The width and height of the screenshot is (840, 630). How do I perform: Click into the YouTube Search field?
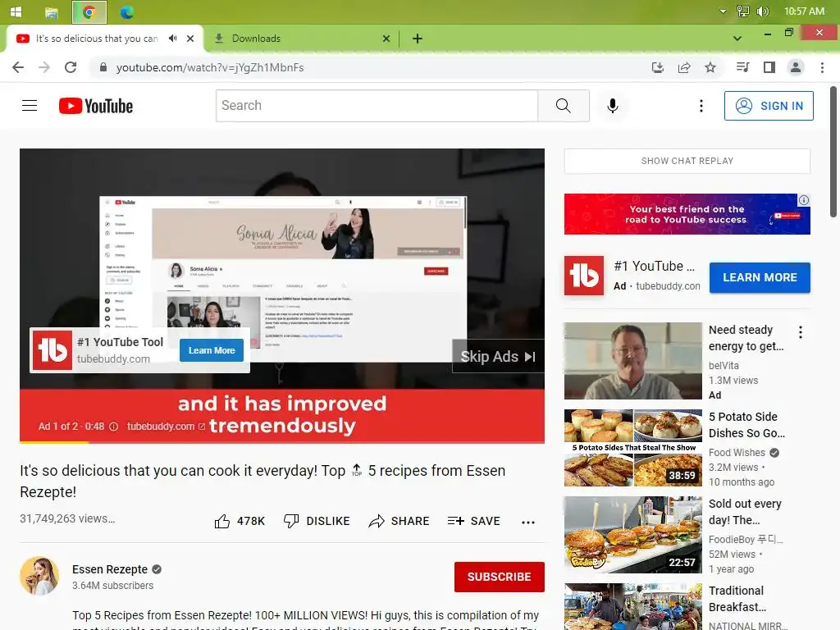(x=377, y=106)
